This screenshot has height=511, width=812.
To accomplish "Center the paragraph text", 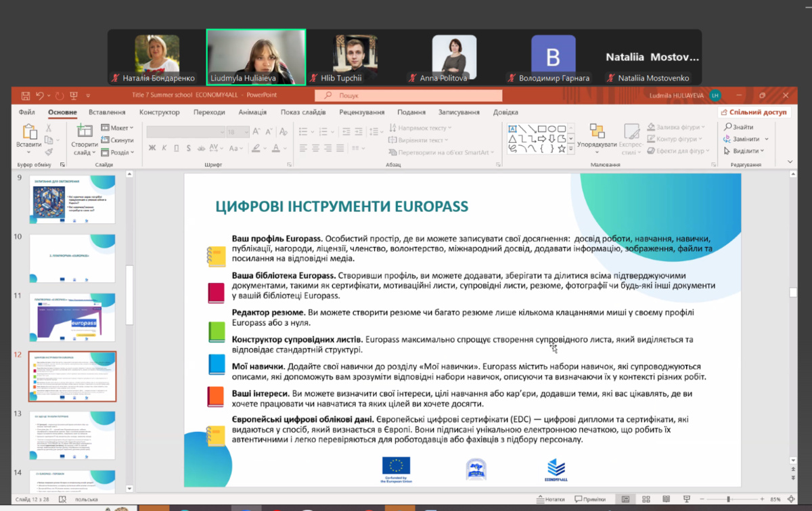I will (x=317, y=148).
